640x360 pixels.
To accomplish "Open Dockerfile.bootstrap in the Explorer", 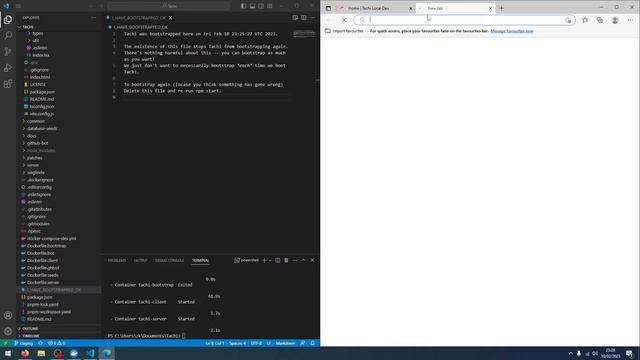I will [46, 246].
